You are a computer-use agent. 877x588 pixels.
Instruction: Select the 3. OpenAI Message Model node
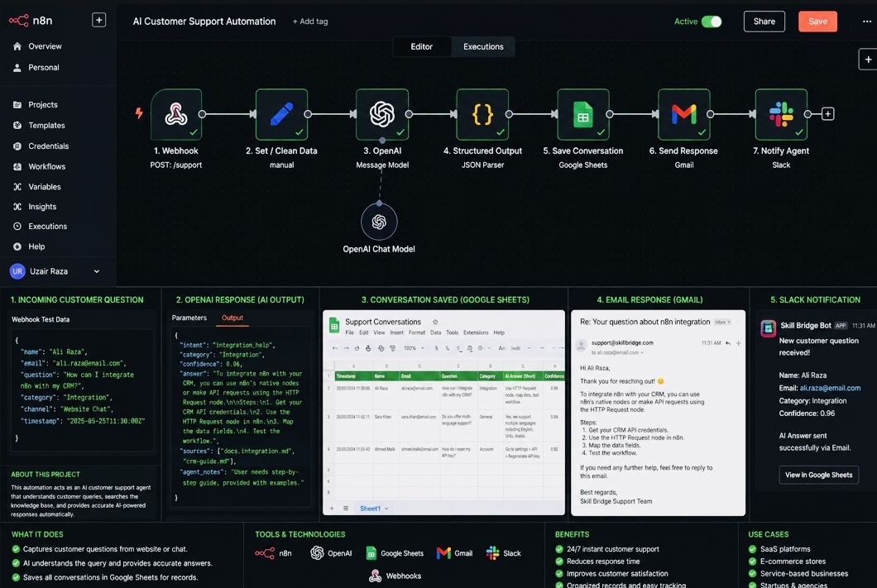382,114
